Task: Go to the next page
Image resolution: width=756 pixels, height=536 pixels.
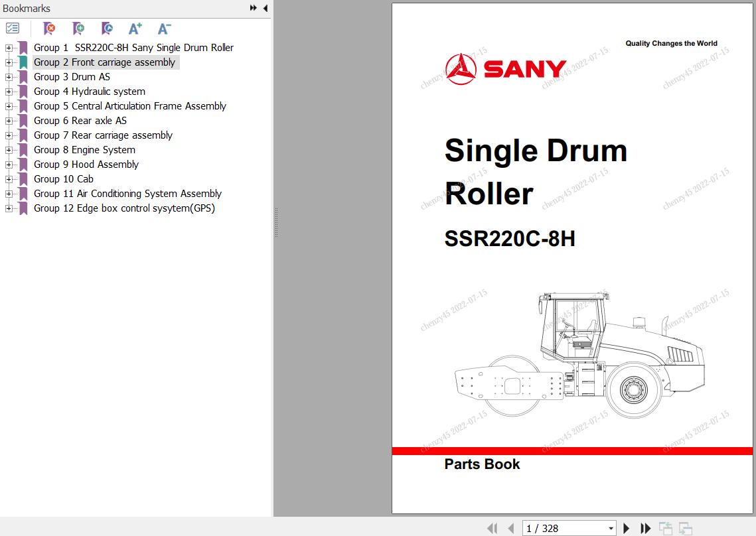Action: [x=627, y=528]
